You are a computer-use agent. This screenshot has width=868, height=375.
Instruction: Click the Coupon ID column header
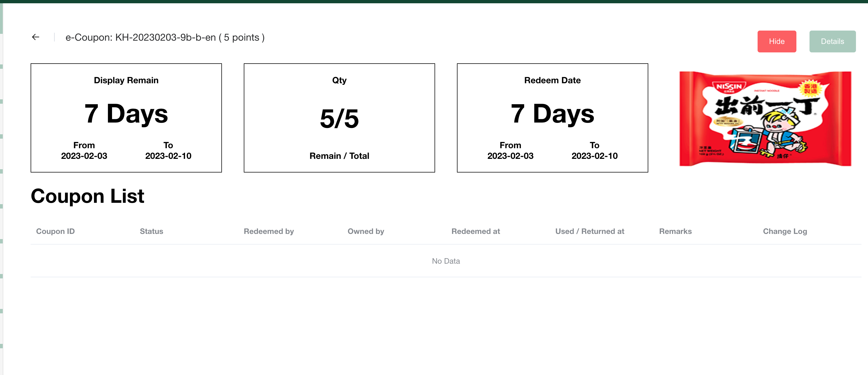point(55,231)
